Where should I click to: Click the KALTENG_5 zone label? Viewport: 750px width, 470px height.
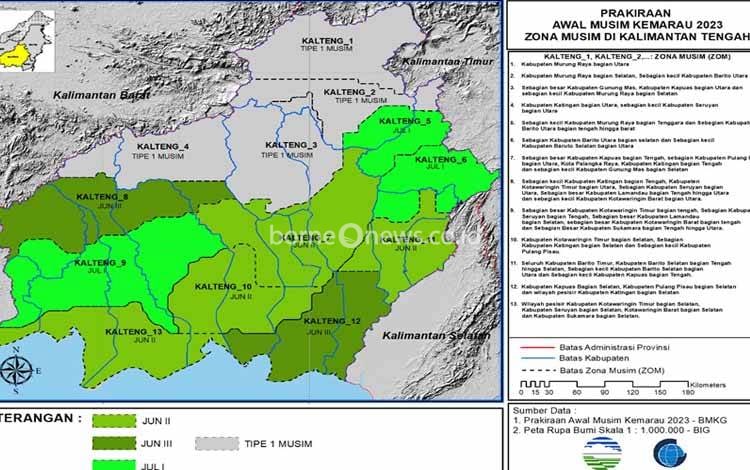[x=405, y=121]
